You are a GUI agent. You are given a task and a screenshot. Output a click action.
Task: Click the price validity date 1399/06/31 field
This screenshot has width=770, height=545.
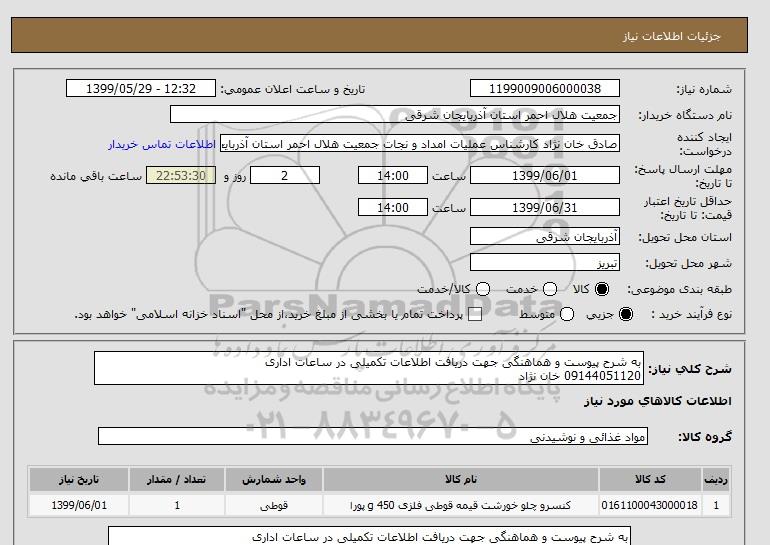pyautogui.click(x=545, y=207)
